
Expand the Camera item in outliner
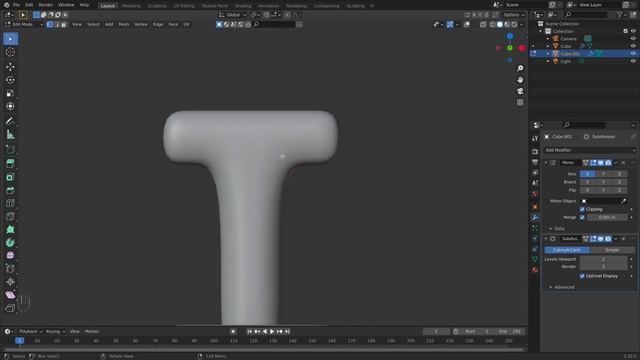click(x=548, y=39)
